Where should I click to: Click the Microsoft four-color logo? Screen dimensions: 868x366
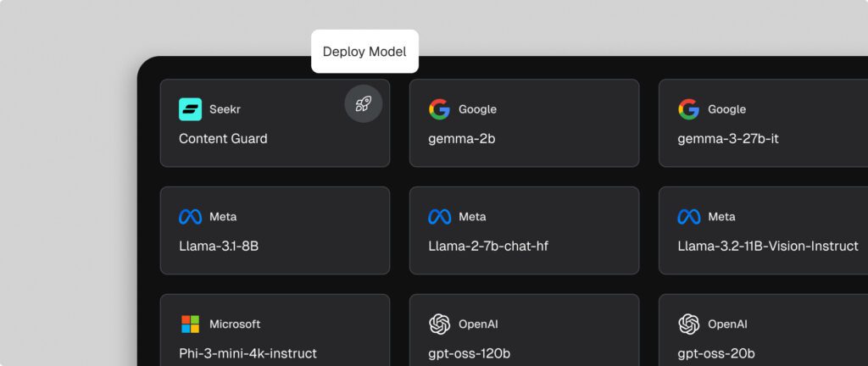click(190, 324)
